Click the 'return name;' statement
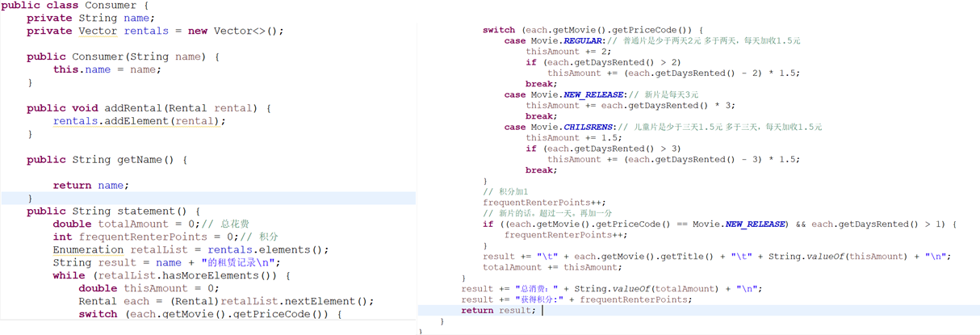 90,186
